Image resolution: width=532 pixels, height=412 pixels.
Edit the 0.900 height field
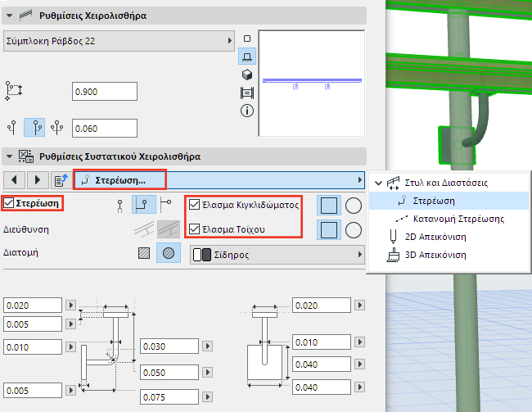[x=105, y=92]
